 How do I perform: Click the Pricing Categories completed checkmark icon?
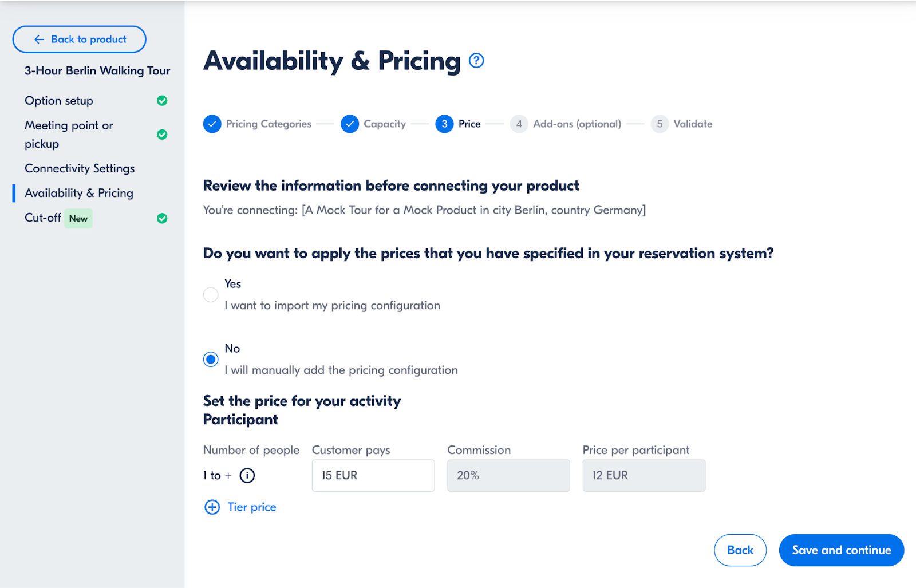click(x=212, y=124)
